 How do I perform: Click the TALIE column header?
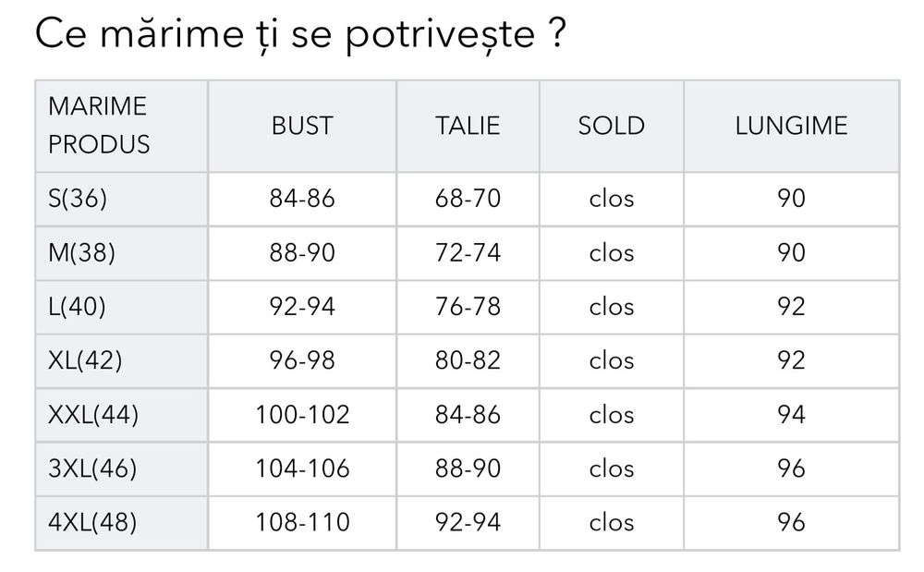coord(468,126)
